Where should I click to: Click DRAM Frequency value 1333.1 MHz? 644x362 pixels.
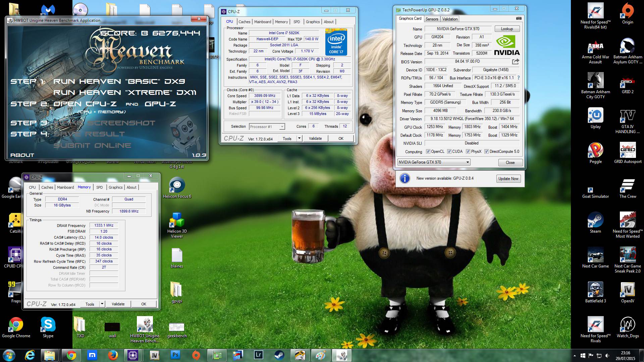pyautogui.click(x=104, y=226)
